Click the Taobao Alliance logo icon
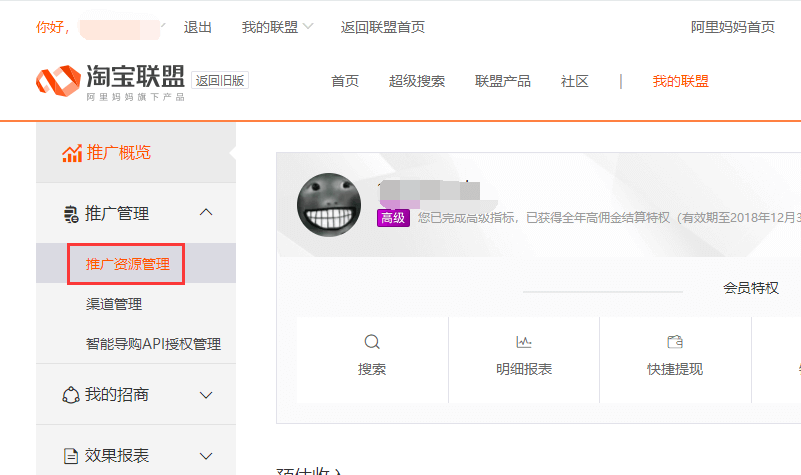Viewport: 801px width, 475px height. tap(57, 82)
